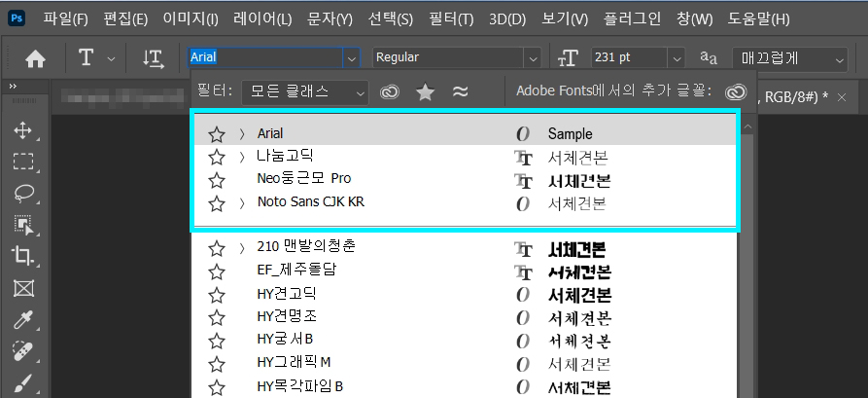Expand Noto Sans CJK KR family chevron
868x398 pixels.
(x=241, y=204)
